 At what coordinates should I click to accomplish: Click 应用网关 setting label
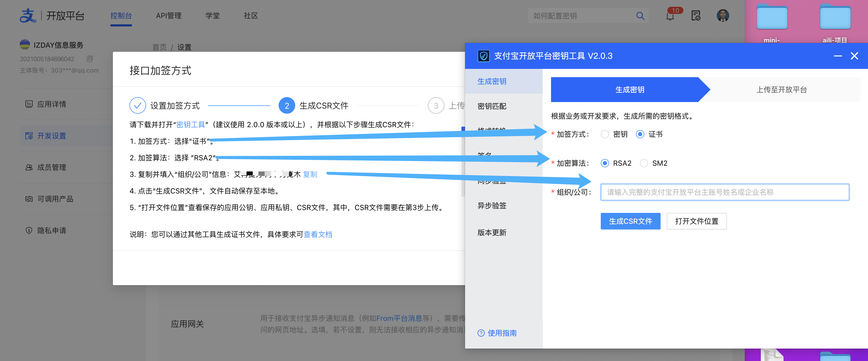click(x=187, y=324)
